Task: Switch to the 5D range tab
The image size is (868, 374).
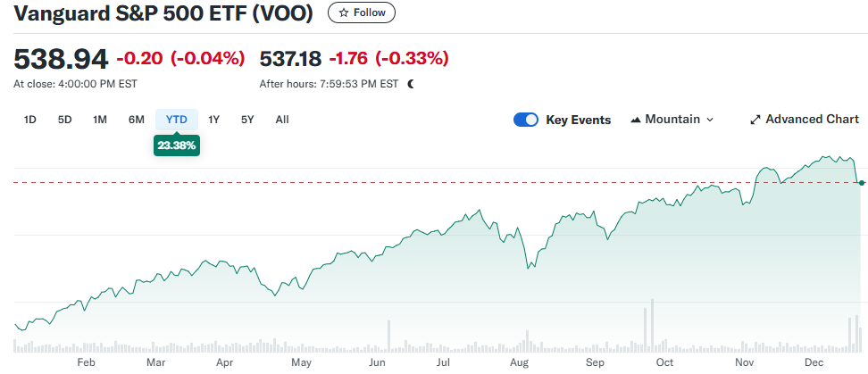Action: click(x=64, y=120)
